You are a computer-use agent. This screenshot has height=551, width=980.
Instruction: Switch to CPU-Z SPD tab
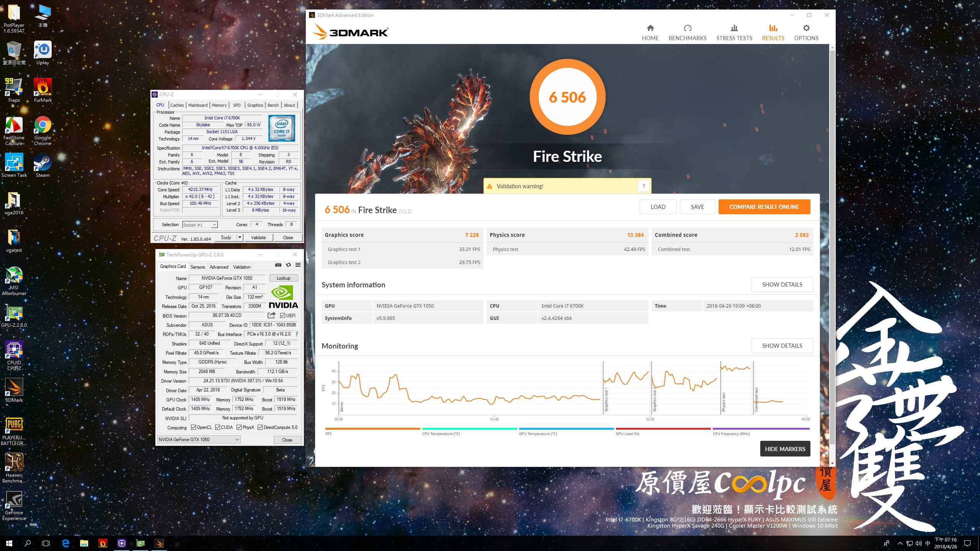tap(237, 105)
